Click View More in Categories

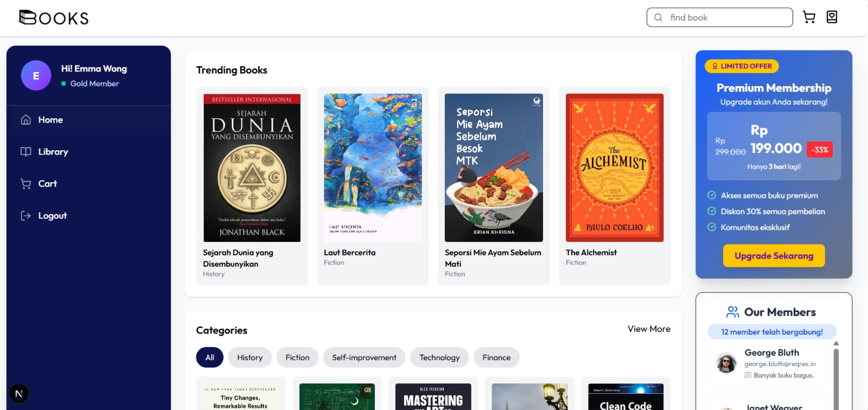[x=649, y=329]
